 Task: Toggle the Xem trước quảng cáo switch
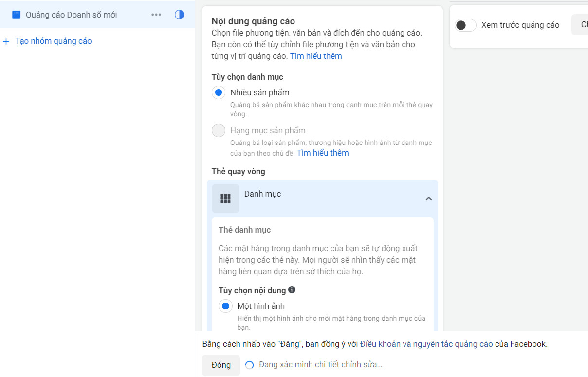click(465, 25)
